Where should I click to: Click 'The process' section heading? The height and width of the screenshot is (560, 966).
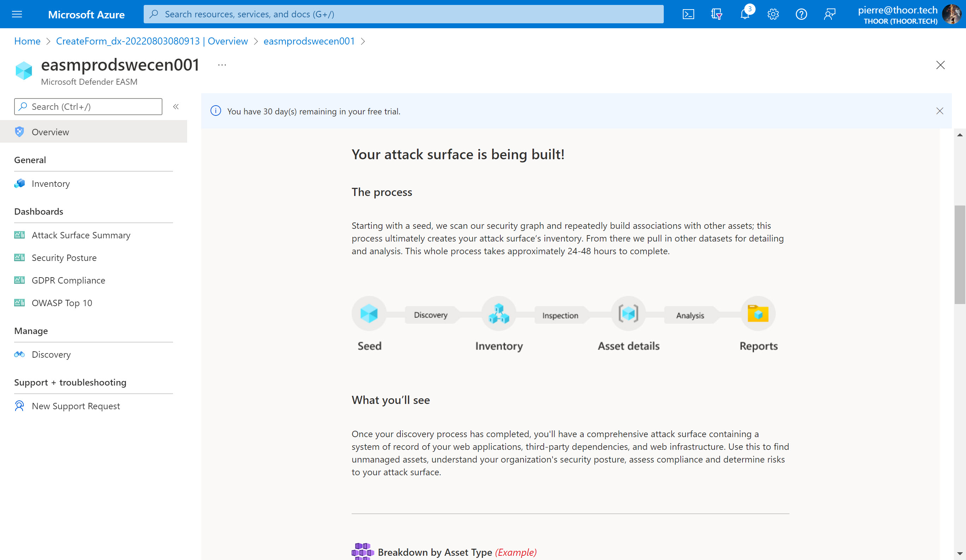382,192
